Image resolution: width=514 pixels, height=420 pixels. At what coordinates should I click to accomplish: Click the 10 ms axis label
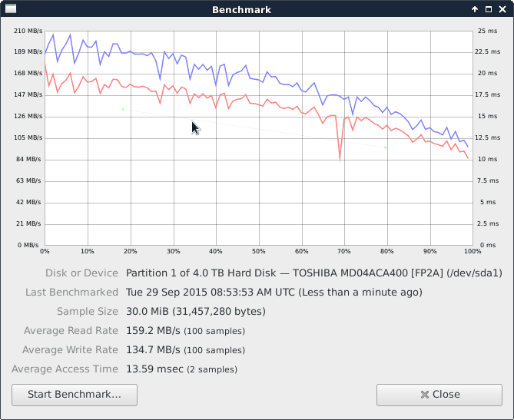pyautogui.click(x=487, y=159)
